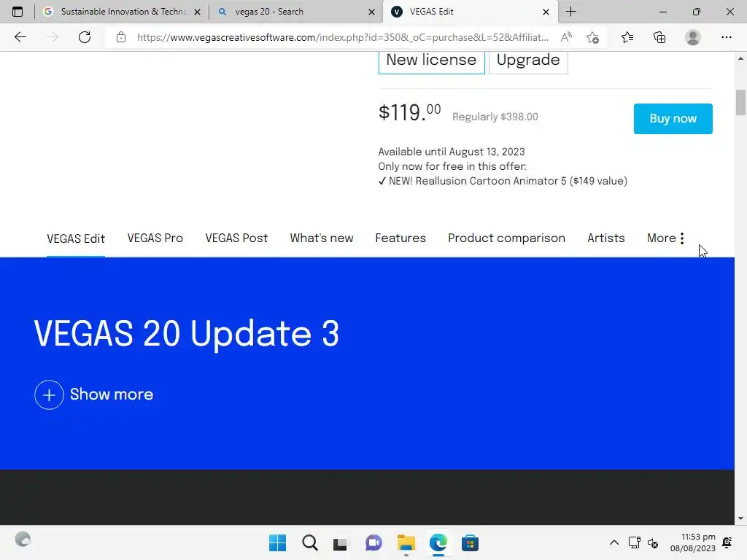The width and height of the screenshot is (747, 560).
Task: Open the browser profile avatar
Action: pyautogui.click(x=693, y=37)
